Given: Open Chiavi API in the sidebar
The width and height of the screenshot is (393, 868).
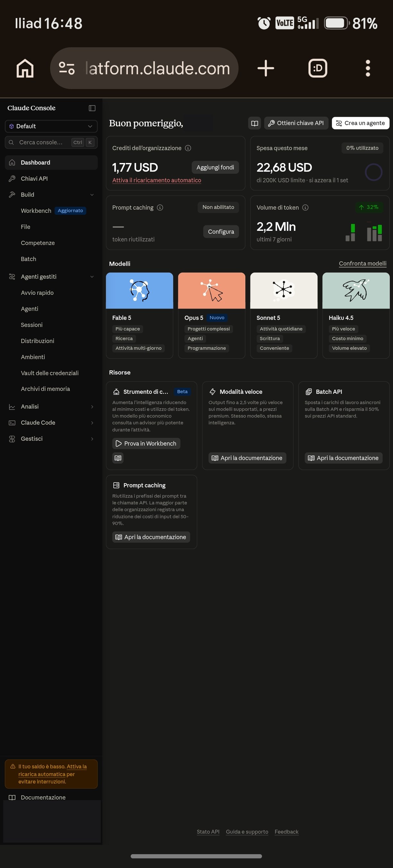Looking at the screenshot, I should pos(51,179).
